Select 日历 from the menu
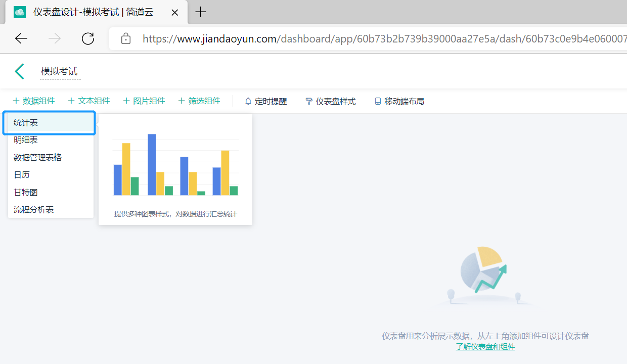Screen dimensions: 627x364 pyautogui.click(x=51, y=175)
